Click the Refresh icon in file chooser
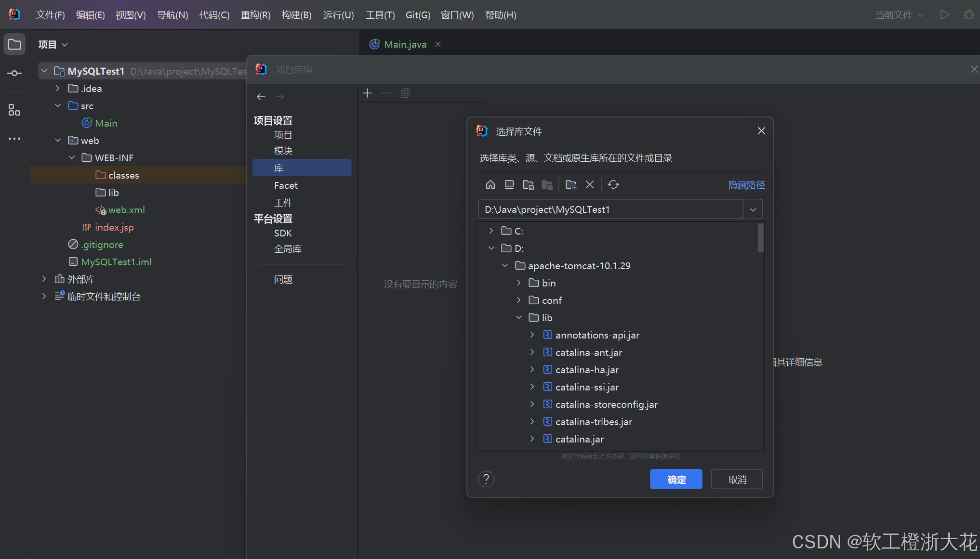The image size is (980, 559). (x=613, y=185)
